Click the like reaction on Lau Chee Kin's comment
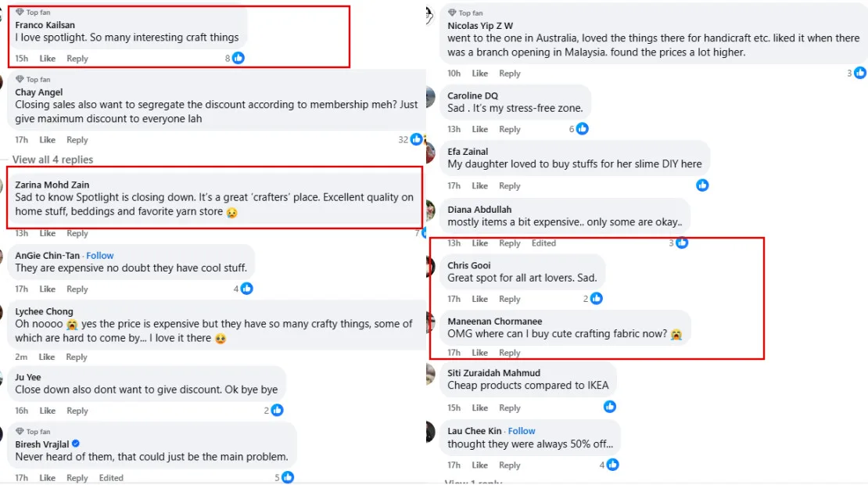Image resolution: width=868 pixels, height=485 pixels. (x=612, y=465)
